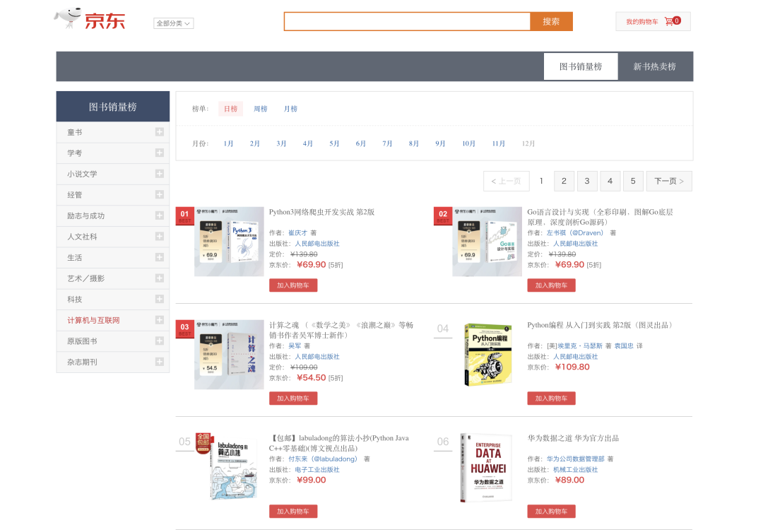Focus the search input box

pos(407,21)
